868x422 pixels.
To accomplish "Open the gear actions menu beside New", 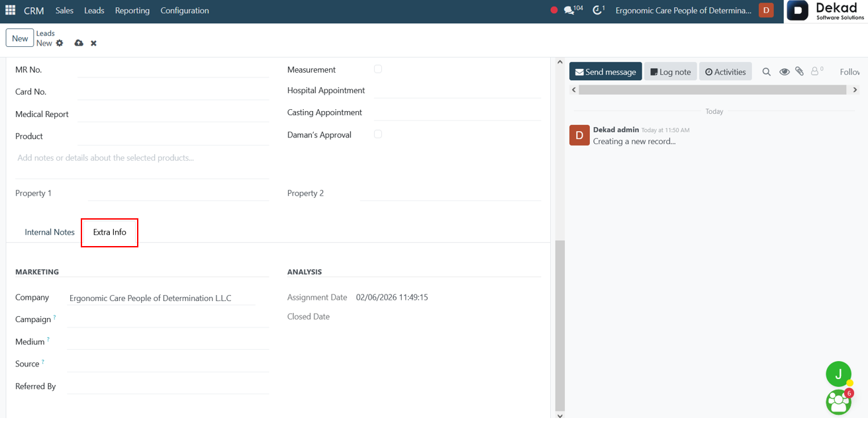I will (60, 43).
